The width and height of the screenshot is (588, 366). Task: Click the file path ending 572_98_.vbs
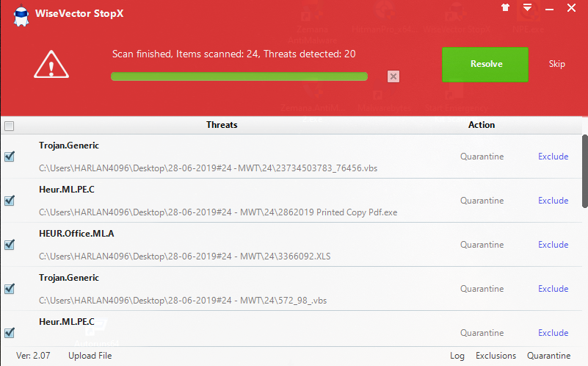tap(183, 301)
